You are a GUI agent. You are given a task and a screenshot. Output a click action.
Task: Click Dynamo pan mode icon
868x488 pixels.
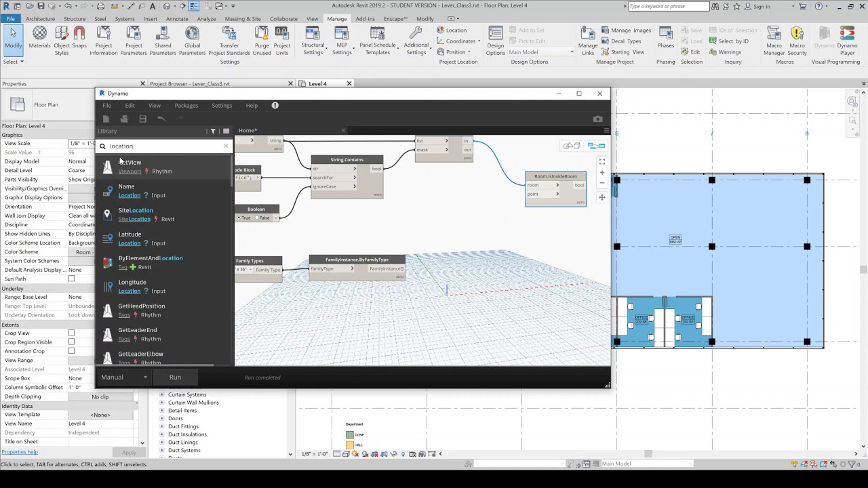[x=601, y=197]
